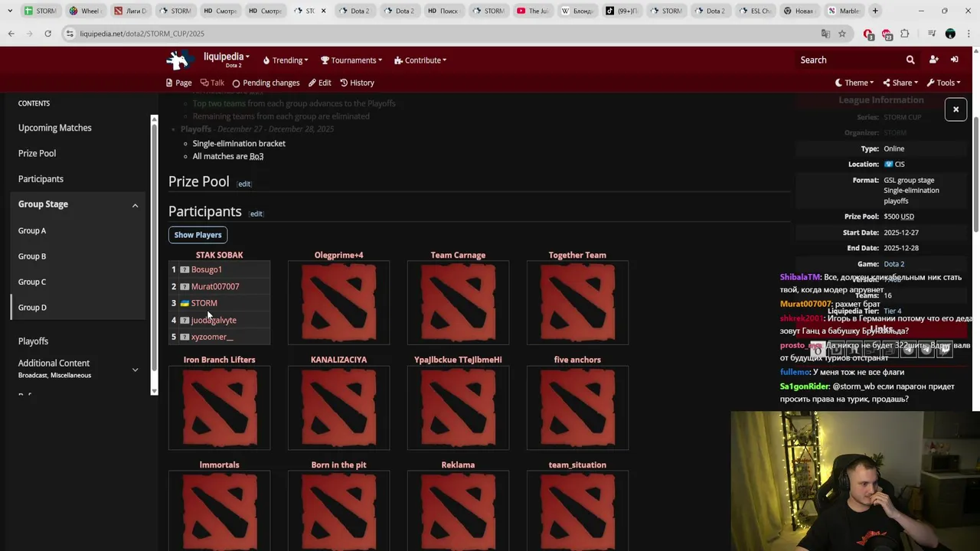Click the five anchors team logo

[x=577, y=407]
